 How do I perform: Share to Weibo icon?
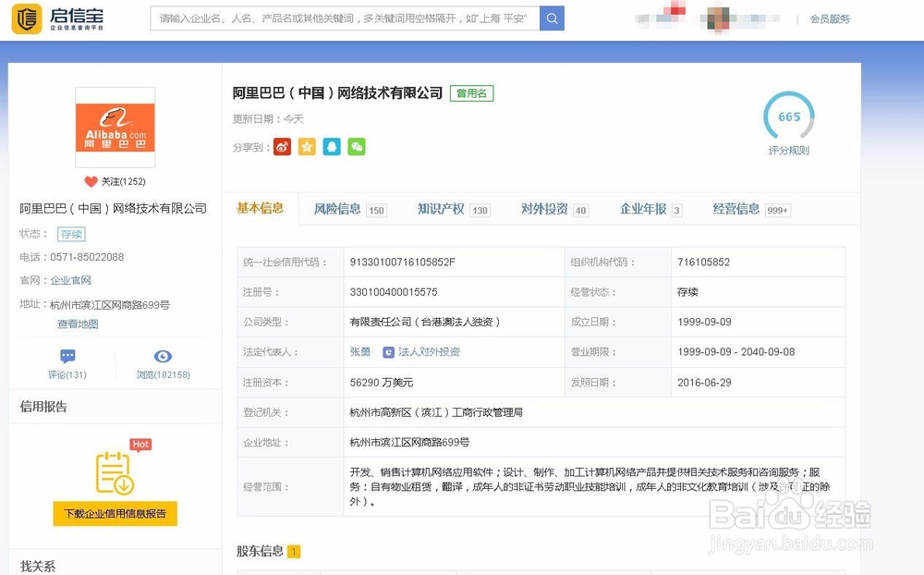(x=282, y=147)
